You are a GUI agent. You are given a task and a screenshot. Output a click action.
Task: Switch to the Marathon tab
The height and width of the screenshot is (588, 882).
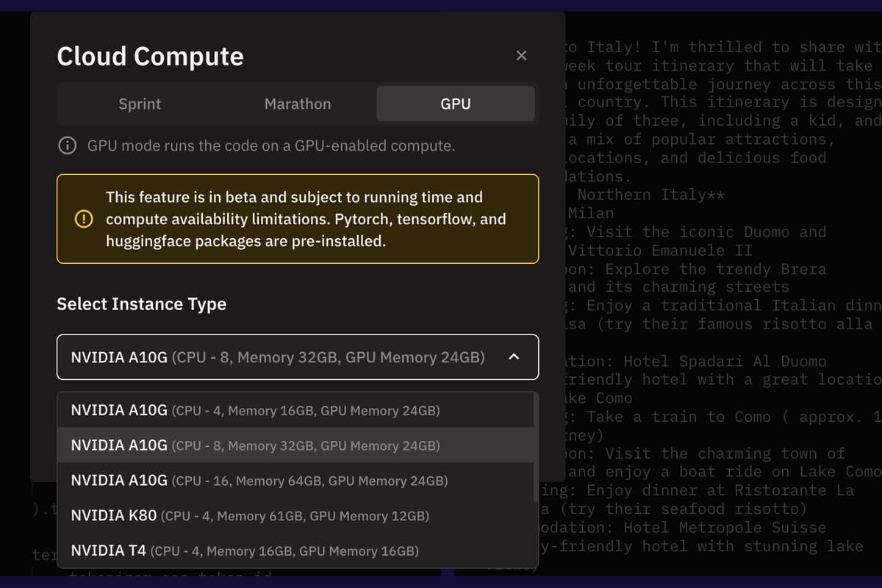click(x=298, y=104)
